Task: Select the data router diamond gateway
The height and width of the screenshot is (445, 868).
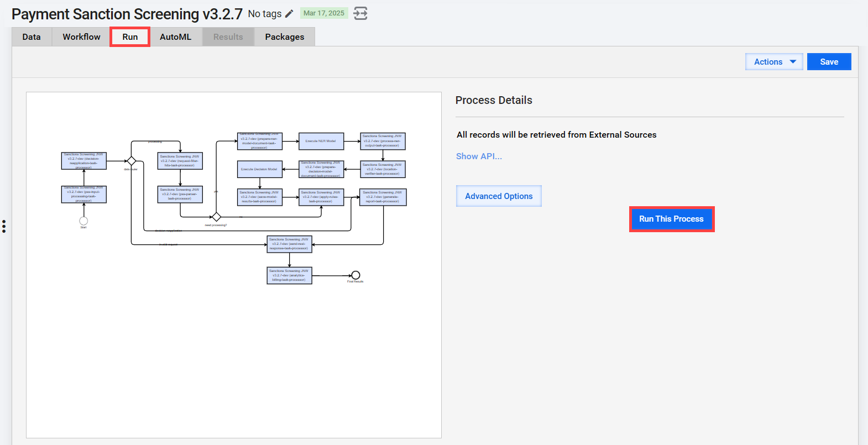Action: (132, 161)
